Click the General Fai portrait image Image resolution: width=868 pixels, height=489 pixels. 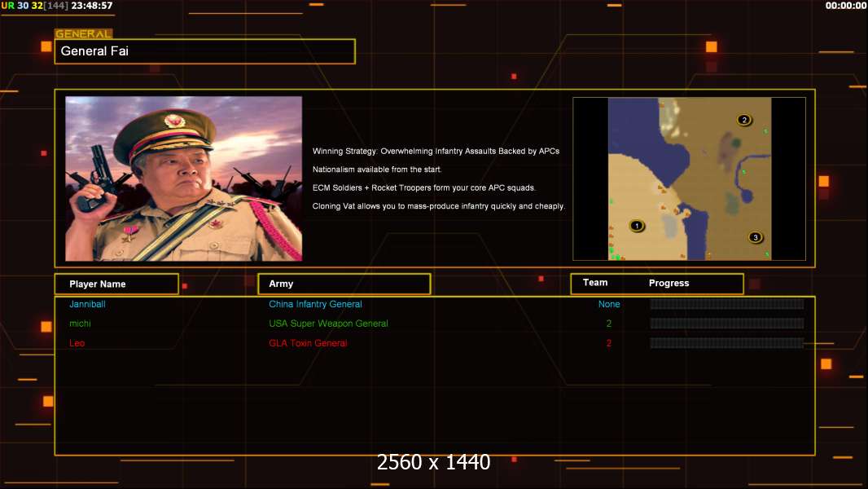tap(184, 178)
